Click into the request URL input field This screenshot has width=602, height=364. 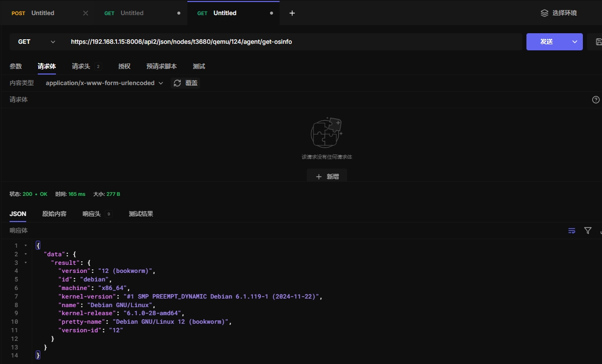coord(292,42)
